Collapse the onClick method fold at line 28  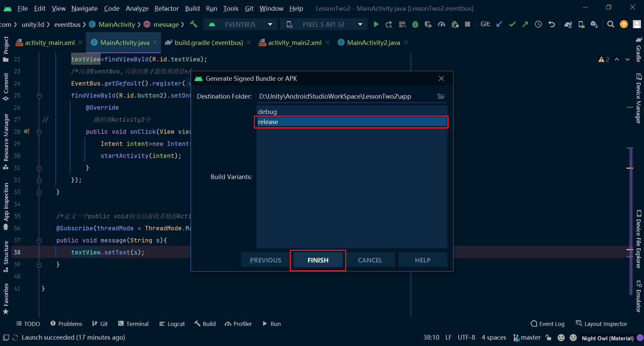click(x=39, y=132)
